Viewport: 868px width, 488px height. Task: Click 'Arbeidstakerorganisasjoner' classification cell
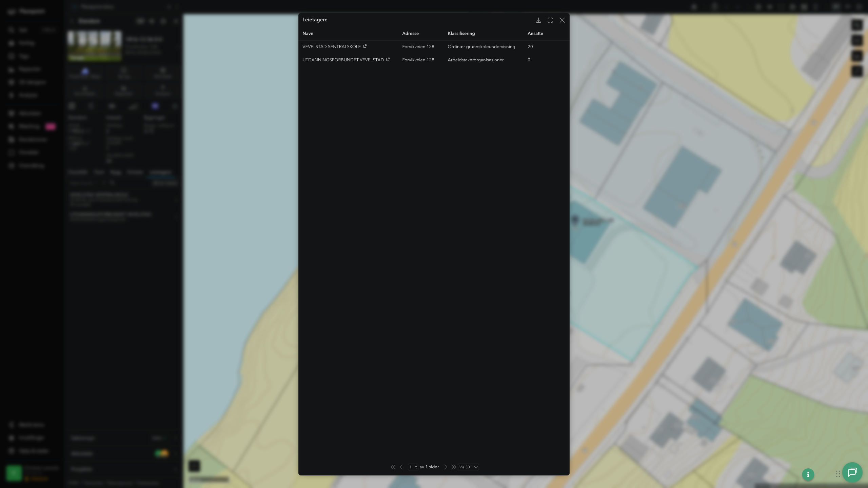point(476,60)
